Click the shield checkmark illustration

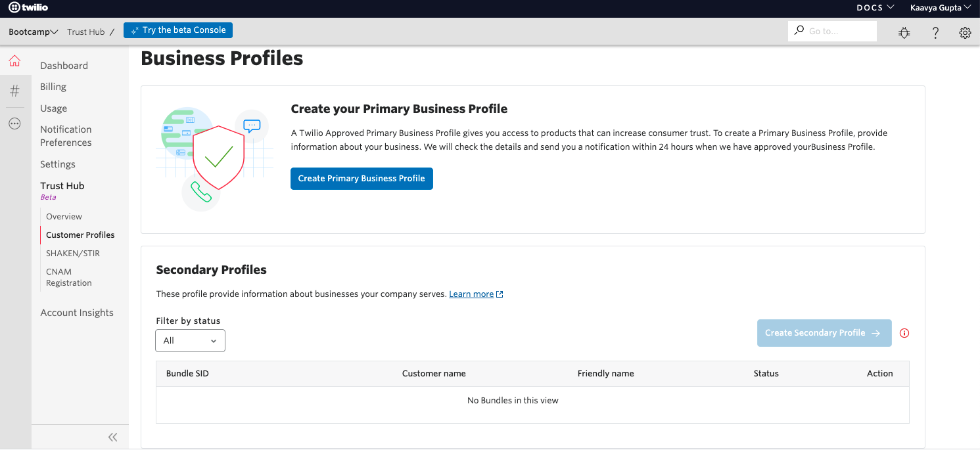click(218, 156)
